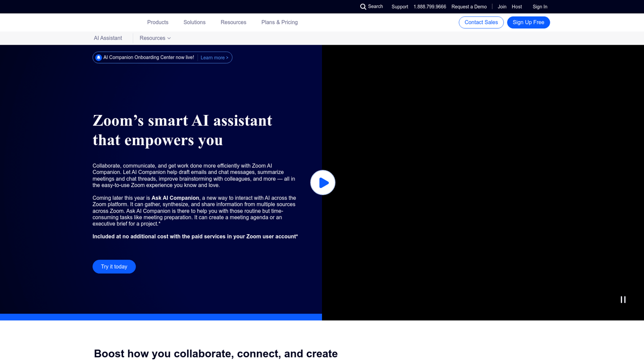The image size is (644, 362).
Task: Click Sign In
Action: tap(539, 7)
